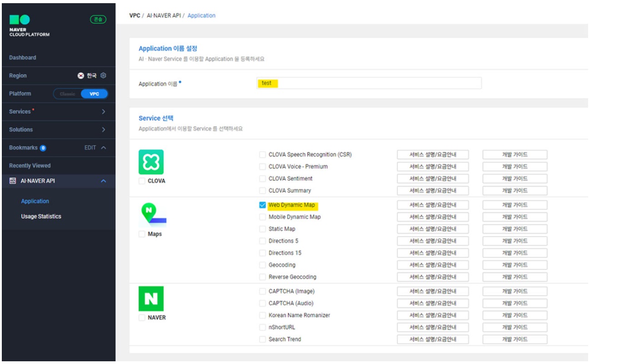This screenshot has height=364, width=624.
Task: Select the CAPTCHA (Image) checkbox
Action: tap(263, 291)
